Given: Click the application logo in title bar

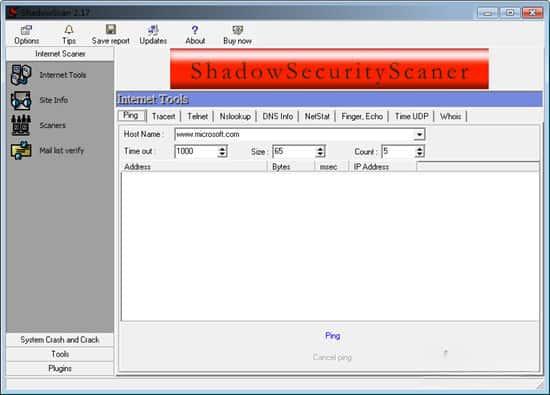Looking at the screenshot, I should [13, 13].
